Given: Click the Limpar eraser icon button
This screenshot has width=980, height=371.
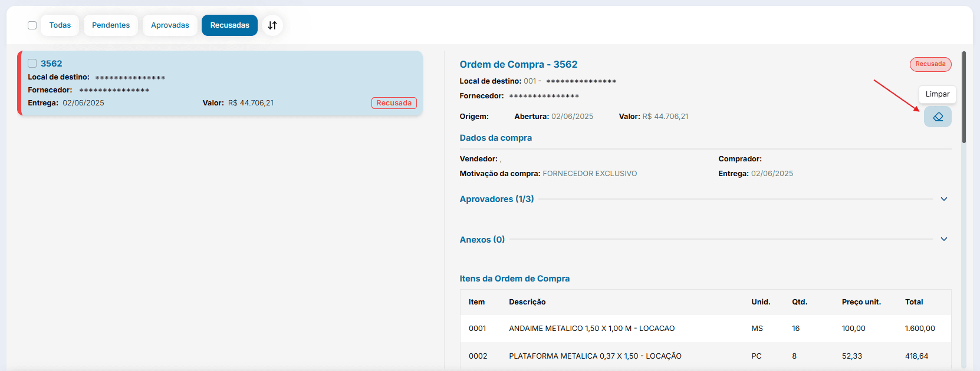Looking at the screenshot, I should (938, 117).
